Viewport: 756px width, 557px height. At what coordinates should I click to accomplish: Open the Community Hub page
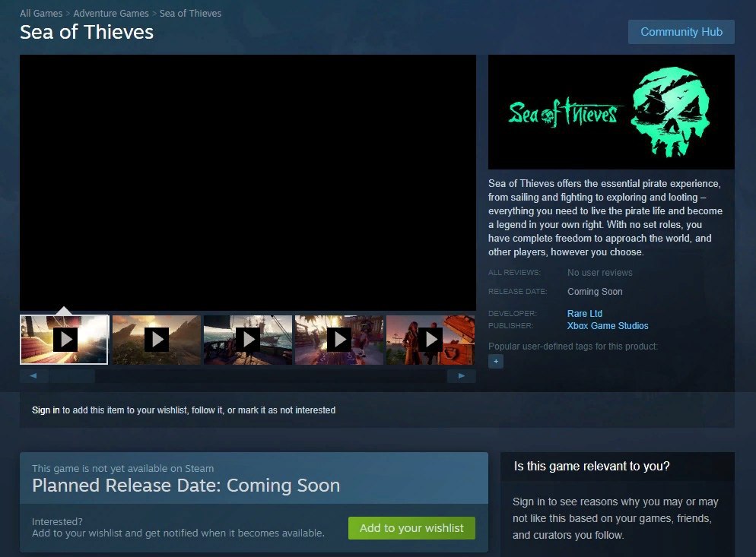click(x=681, y=32)
